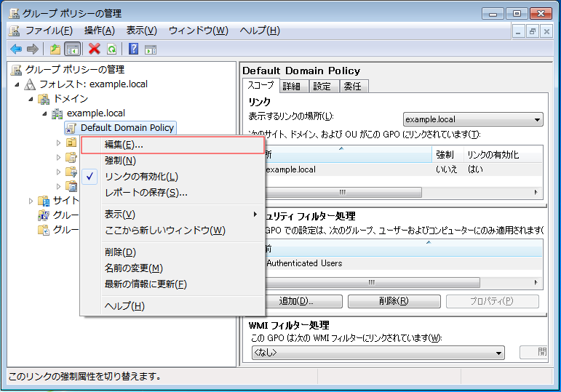
Task: Click the 強制 column header
Action: pos(447,155)
